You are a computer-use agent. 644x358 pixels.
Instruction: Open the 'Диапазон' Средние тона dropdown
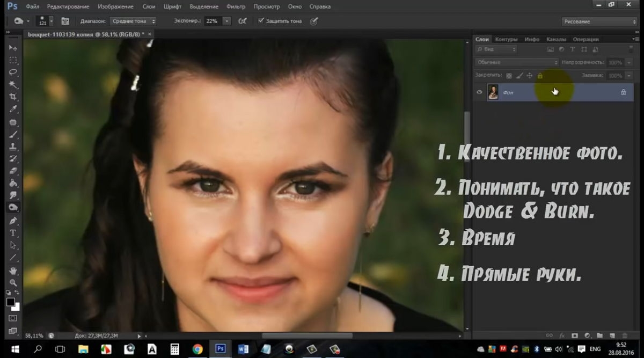(x=133, y=21)
